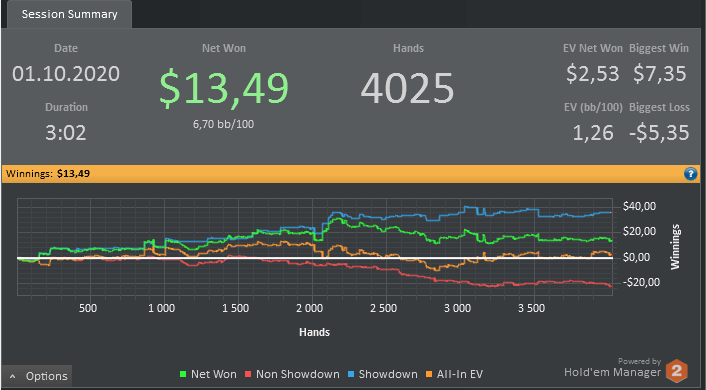Click the Options chevron arrow

(13, 376)
